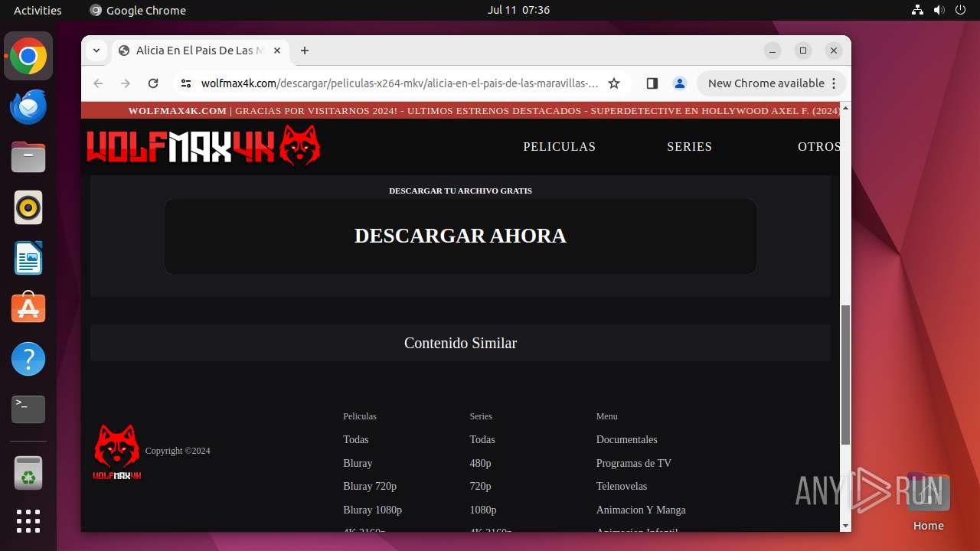Open the Activities overview
980x551 pixels.
pos(38,10)
